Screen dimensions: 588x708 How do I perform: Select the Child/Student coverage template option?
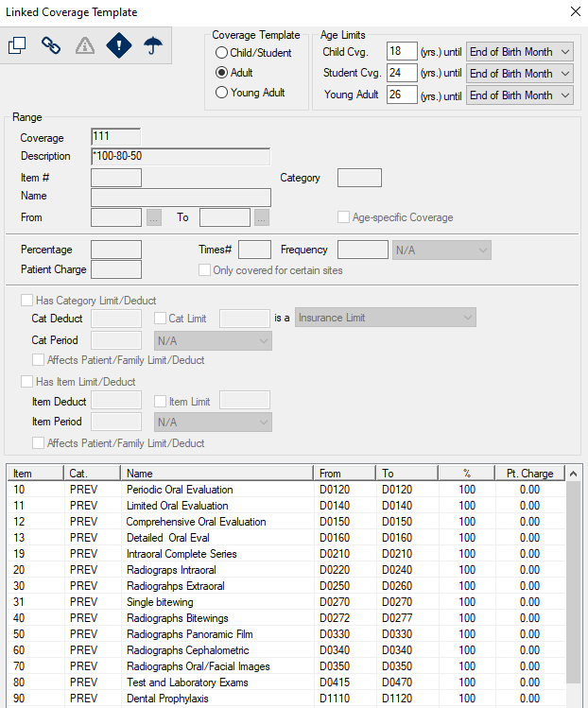pyautogui.click(x=222, y=53)
